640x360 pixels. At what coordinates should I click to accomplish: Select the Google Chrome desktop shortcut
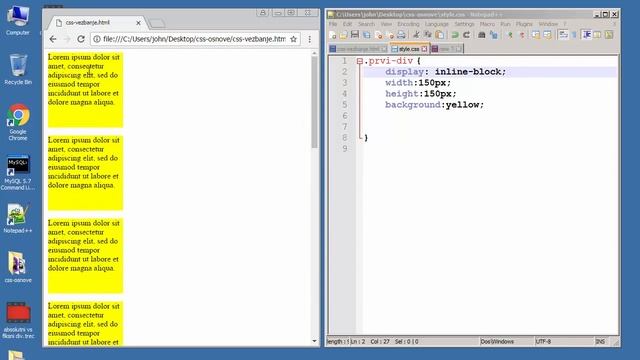tap(18, 122)
